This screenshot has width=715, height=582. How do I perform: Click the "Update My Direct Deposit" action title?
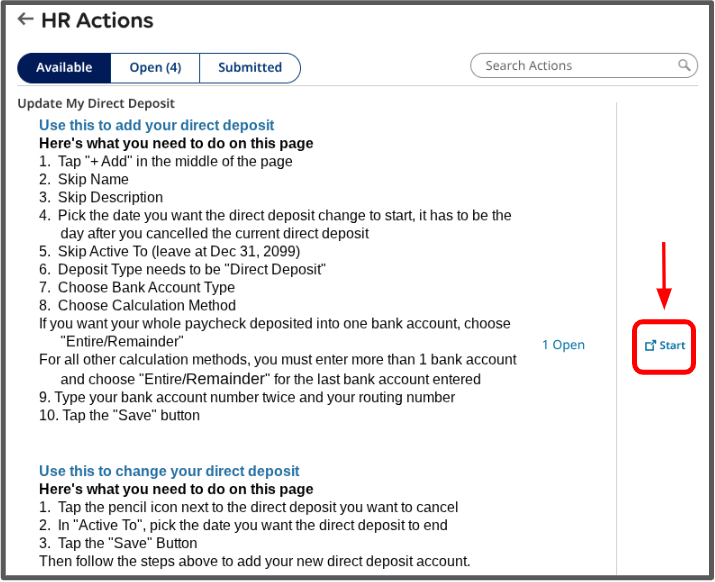pyautogui.click(x=96, y=103)
